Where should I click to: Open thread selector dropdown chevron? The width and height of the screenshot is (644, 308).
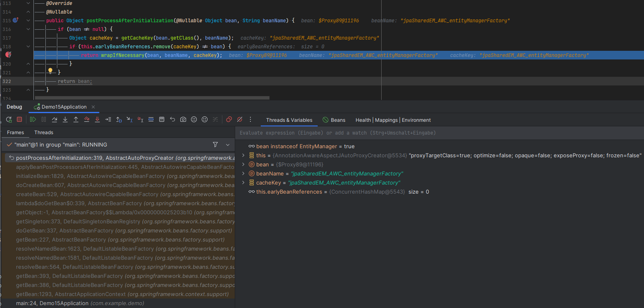pos(228,145)
